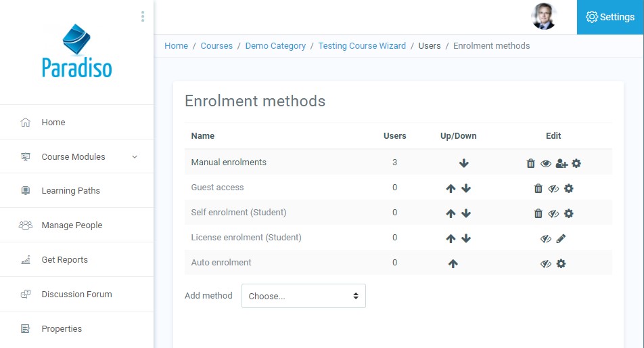The width and height of the screenshot is (644, 348).
Task: Click the Settings button in header
Action: click(610, 17)
